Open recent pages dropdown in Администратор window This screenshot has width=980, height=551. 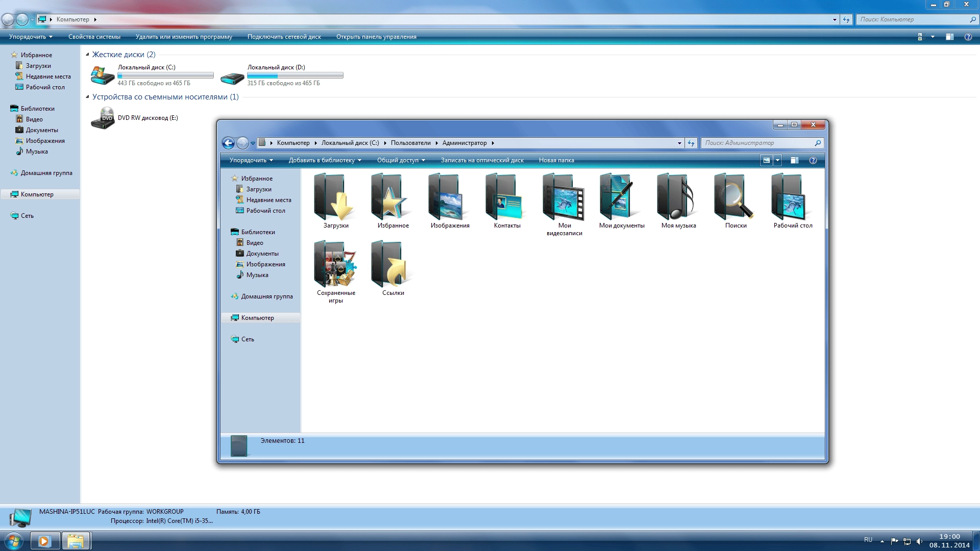click(253, 143)
